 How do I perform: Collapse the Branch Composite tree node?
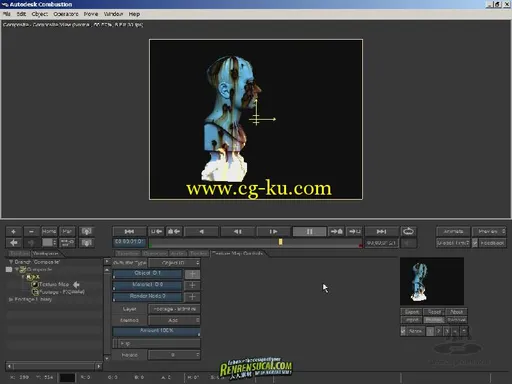pyautogui.click(x=11, y=262)
